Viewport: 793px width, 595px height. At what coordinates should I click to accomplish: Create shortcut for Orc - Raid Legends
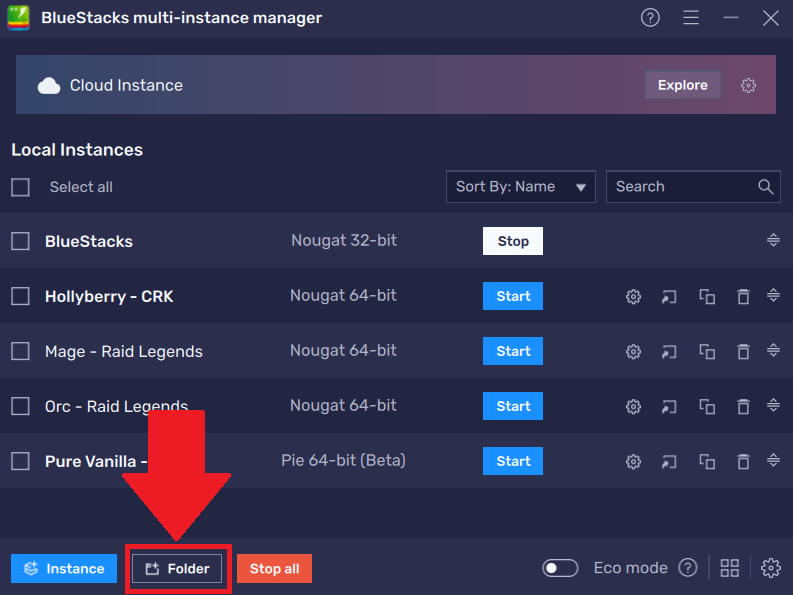tap(669, 407)
